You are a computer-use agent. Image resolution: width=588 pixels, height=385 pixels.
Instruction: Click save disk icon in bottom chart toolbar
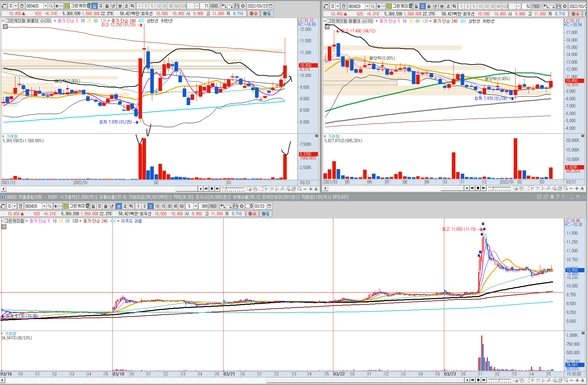click(235, 206)
